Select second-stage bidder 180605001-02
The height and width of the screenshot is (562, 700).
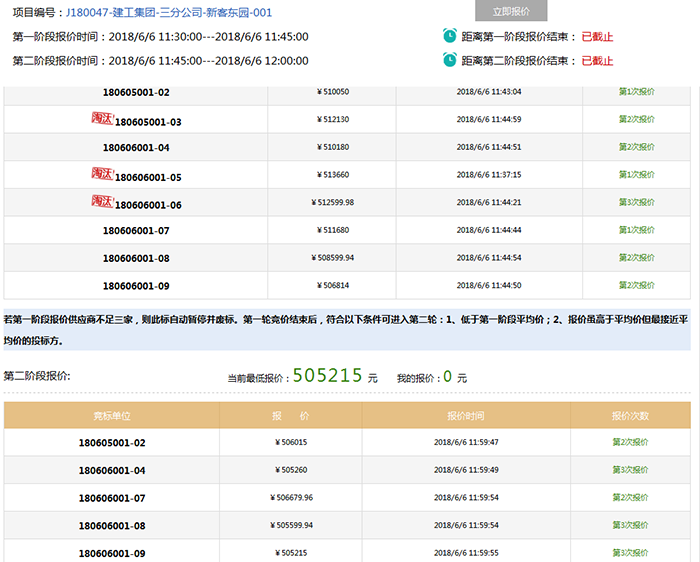[x=112, y=443]
